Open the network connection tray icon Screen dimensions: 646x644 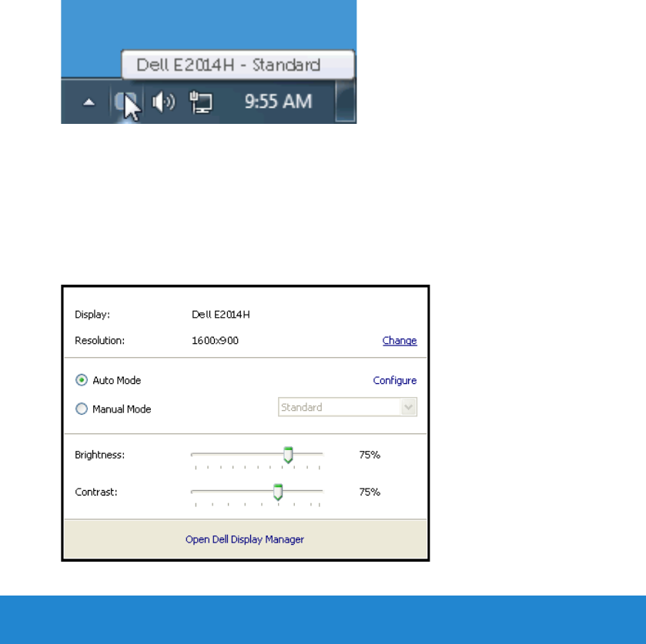click(201, 102)
